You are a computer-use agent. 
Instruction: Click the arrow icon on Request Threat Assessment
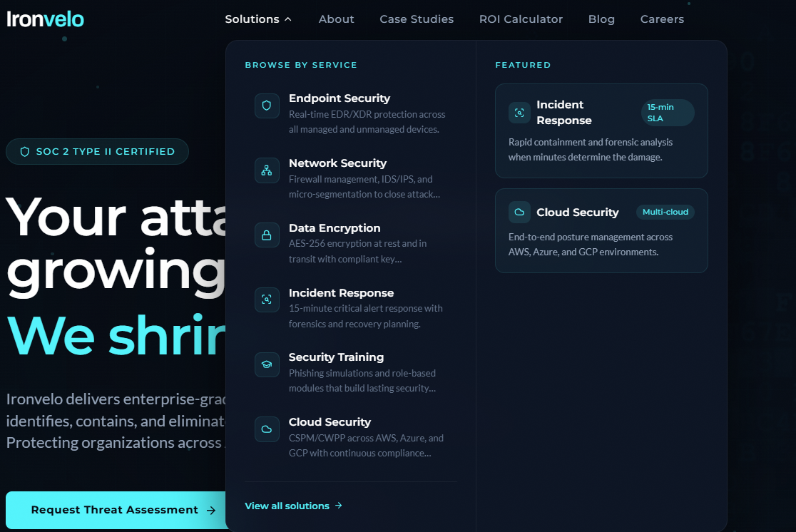click(211, 510)
